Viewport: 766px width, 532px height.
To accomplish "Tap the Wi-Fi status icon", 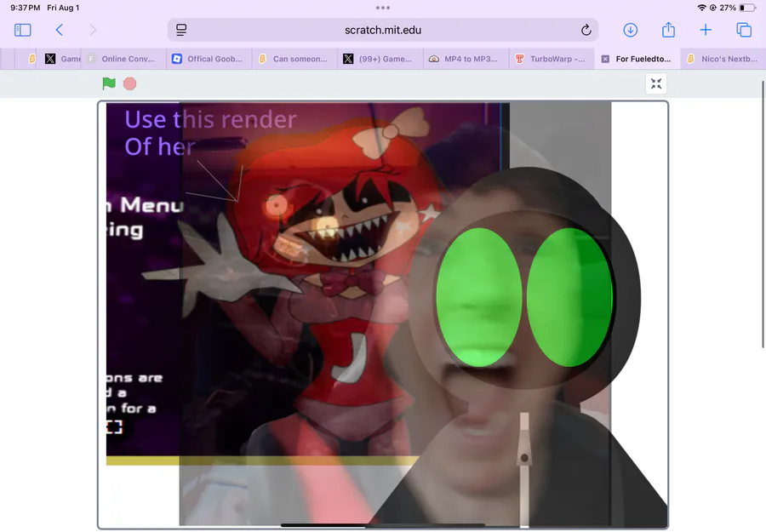I will 701,8.
